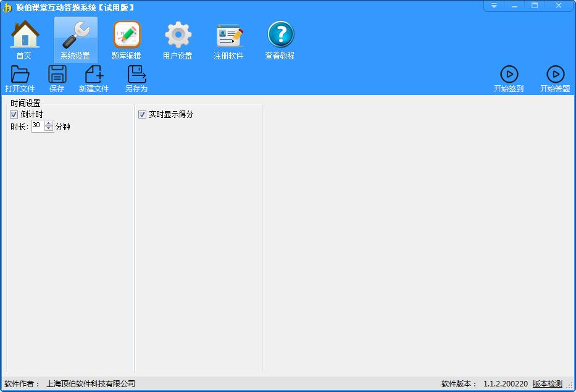Click 另存为 save-as icon
576x392 pixels.
[136, 78]
